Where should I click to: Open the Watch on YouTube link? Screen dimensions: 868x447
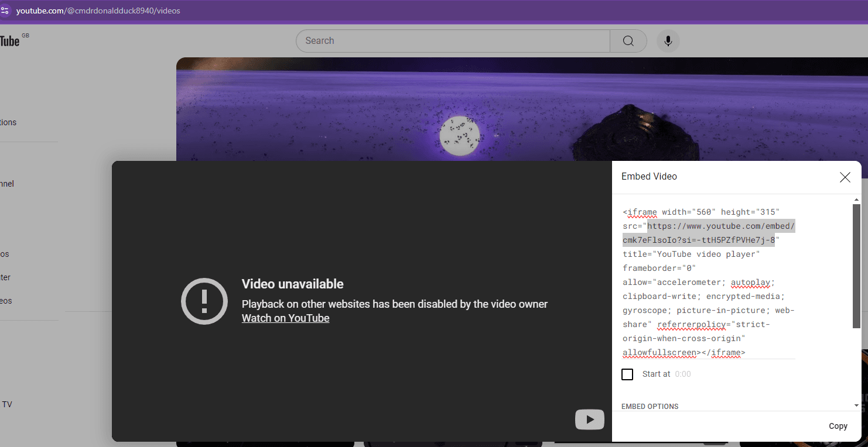[285, 318]
